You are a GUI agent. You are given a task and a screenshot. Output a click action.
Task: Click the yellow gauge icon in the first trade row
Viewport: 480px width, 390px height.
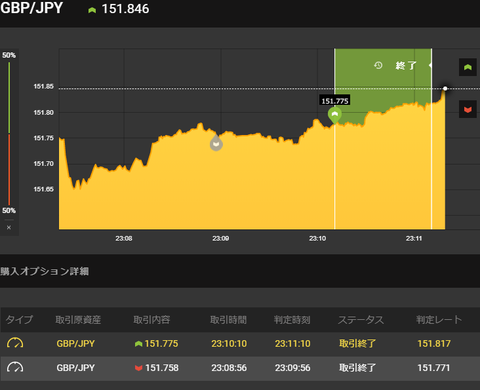click(15, 343)
